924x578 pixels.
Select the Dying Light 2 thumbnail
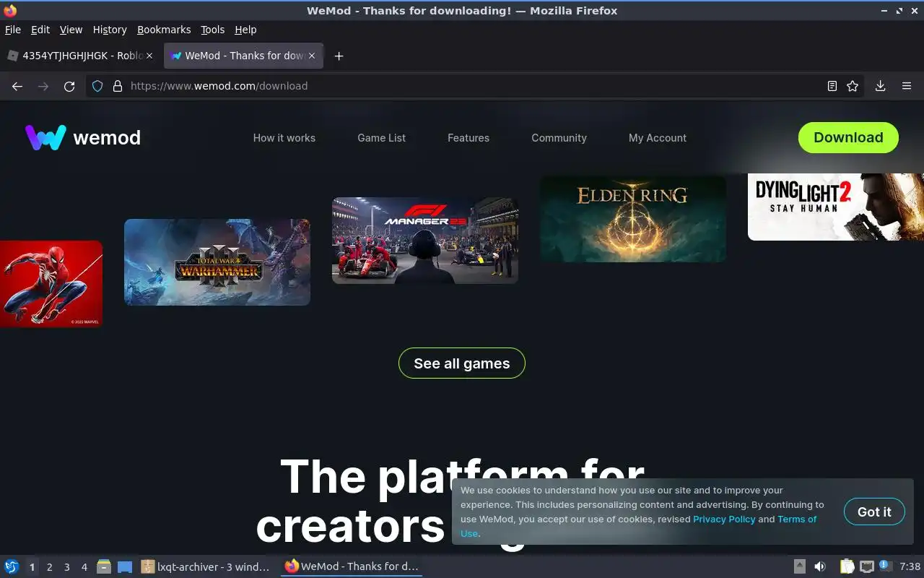click(x=836, y=207)
